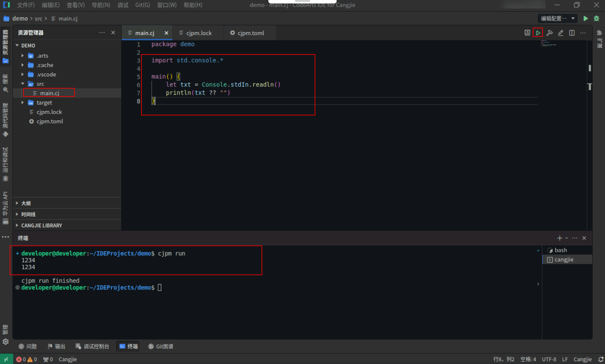
Task: Click the build hammer icon in editor toolbar
Action: (549, 33)
